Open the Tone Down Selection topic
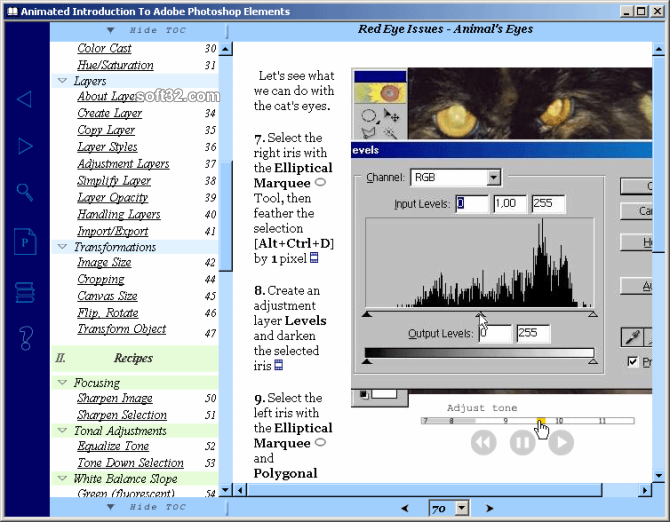670x522 pixels. (x=130, y=463)
